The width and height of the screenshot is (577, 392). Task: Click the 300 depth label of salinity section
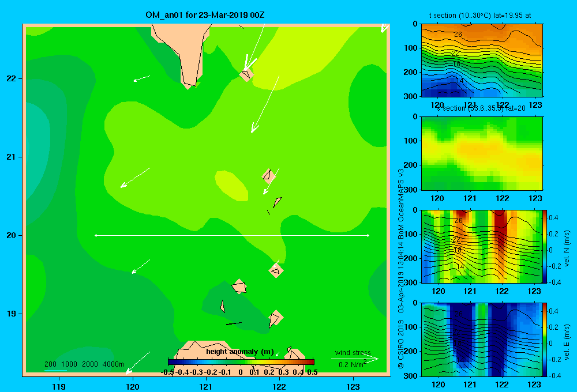click(x=411, y=190)
